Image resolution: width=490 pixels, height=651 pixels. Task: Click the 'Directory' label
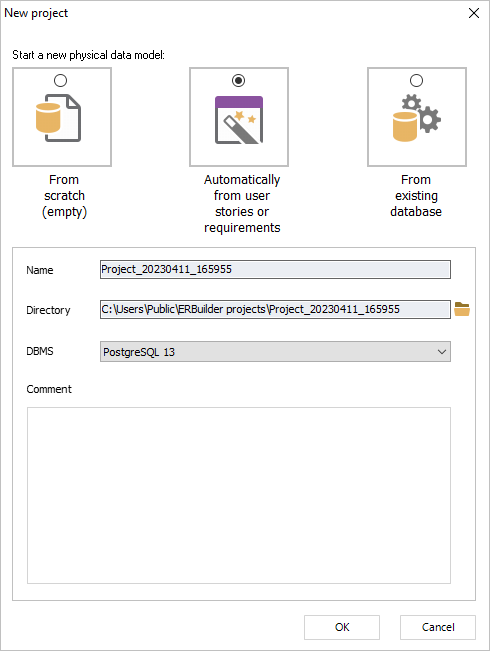click(x=48, y=310)
